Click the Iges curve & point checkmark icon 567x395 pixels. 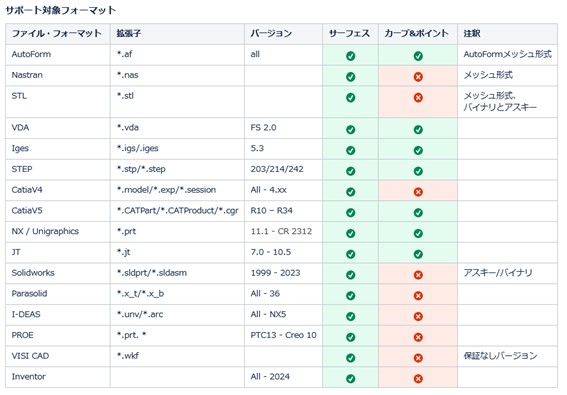click(x=418, y=150)
